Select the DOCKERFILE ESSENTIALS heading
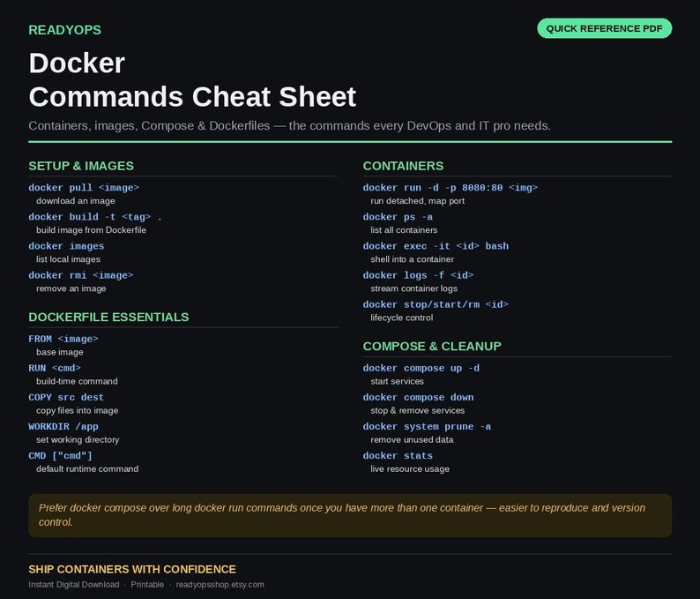 coord(108,318)
